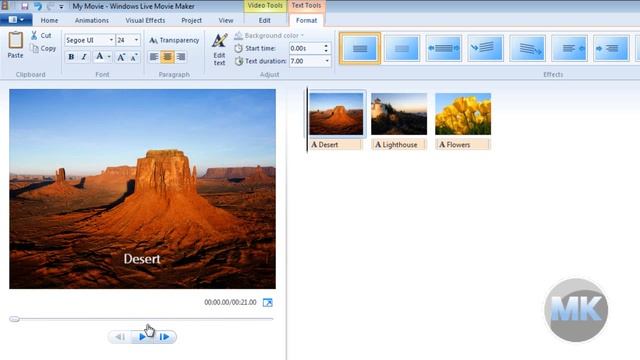The image size is (640, 360).
Task: Align text left
Action: click(x=154, y=57)
